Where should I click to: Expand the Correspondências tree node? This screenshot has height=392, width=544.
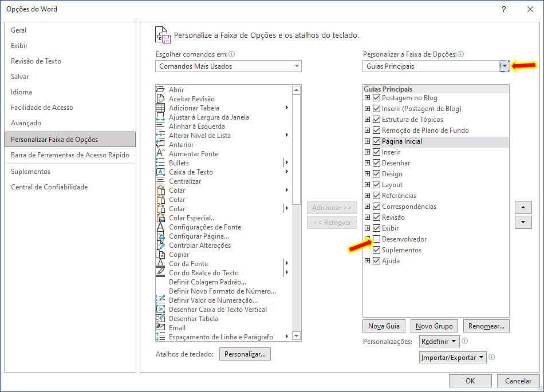(367, 206)
